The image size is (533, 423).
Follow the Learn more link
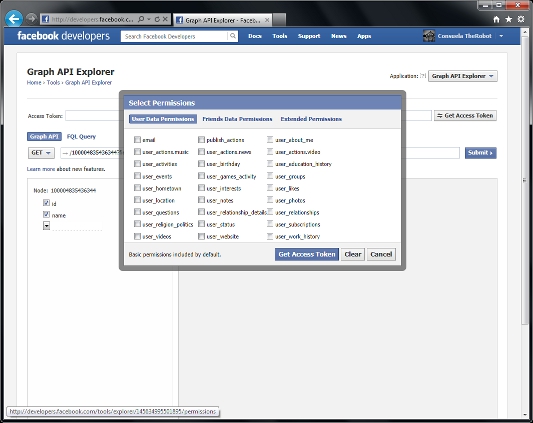tap(41, 169)
